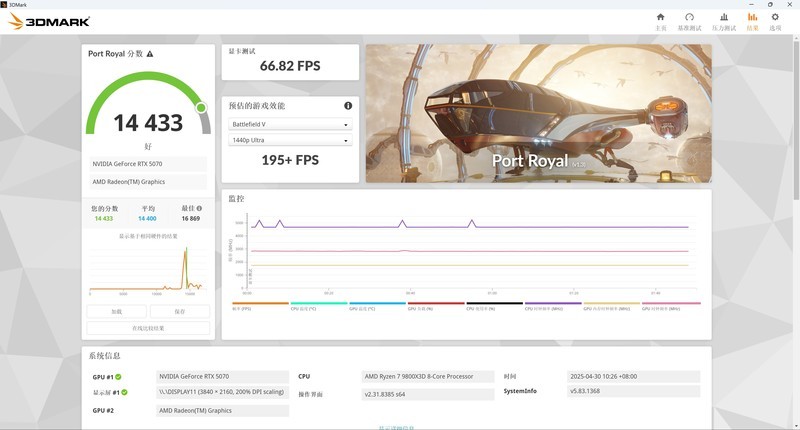The image size is (800, 430).
Task: Click the 66.82 FPS graphics test value
Action: [290, 66]
